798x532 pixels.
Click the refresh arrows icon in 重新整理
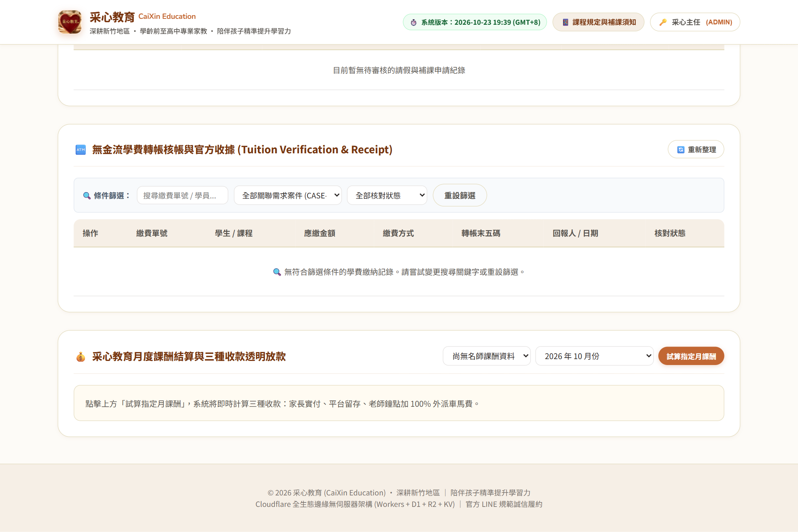681,150
